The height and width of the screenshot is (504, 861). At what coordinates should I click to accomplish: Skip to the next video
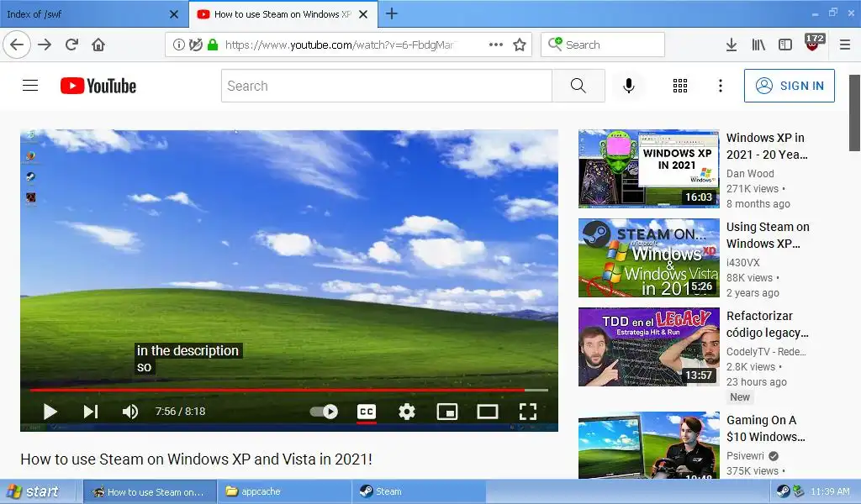(91, 412)
